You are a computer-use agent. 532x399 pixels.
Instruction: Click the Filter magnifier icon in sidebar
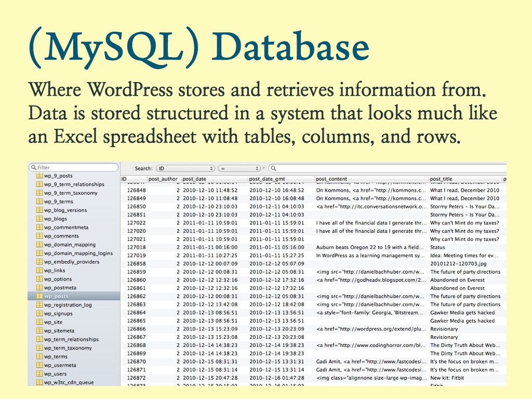pyautogui.click(x=34, y=167)
